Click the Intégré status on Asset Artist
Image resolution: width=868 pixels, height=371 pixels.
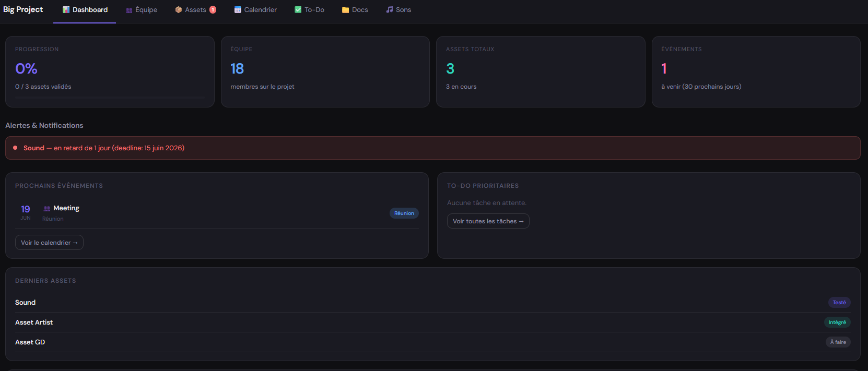coord(837,322)
